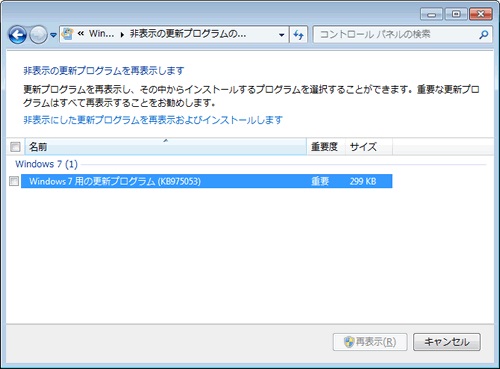Click the double chevron before Win... in address bar
This screenshot has width=500, height=369.
(x=80, y=34)
